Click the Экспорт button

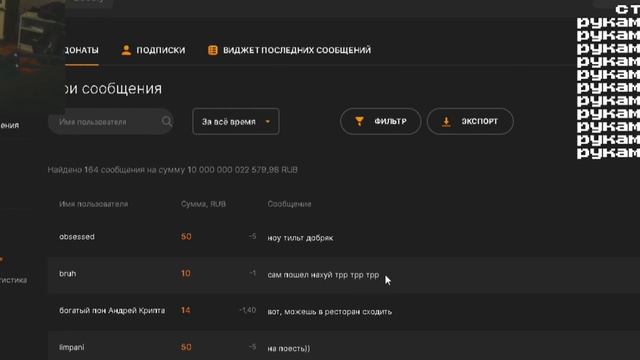click(x=470, y=121)
